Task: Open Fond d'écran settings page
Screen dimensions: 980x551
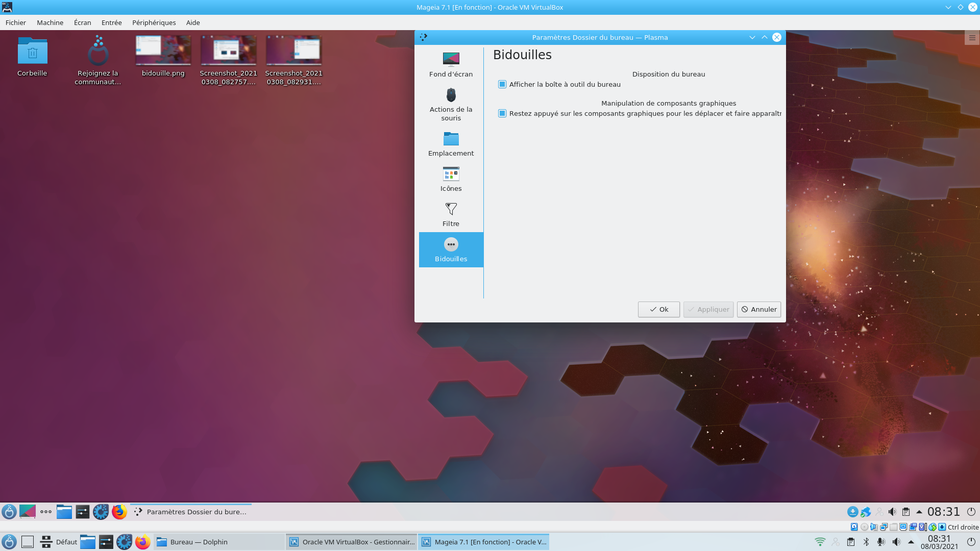Action: pyautogui.click(x=451, y=64)
